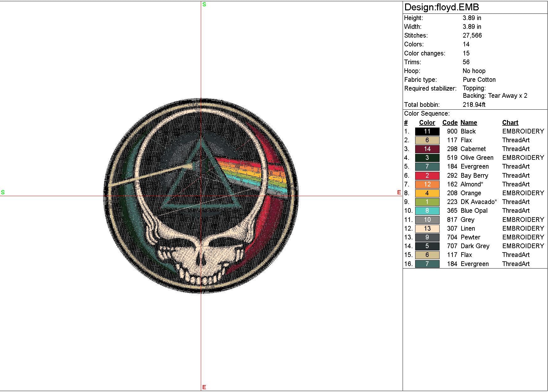Click the 'Height:' value '3.89 in'
The height and width of the screenshot is (392, 548).
472,18
